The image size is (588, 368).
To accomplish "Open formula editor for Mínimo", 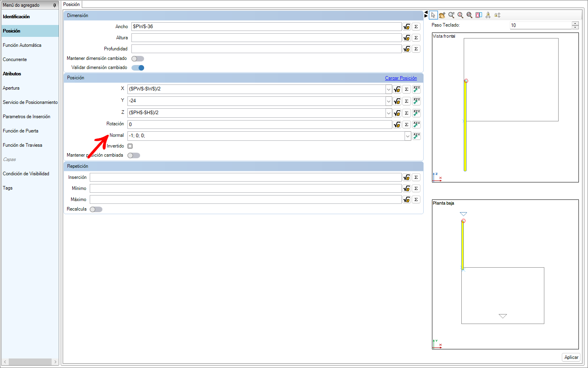I will 407,188.
